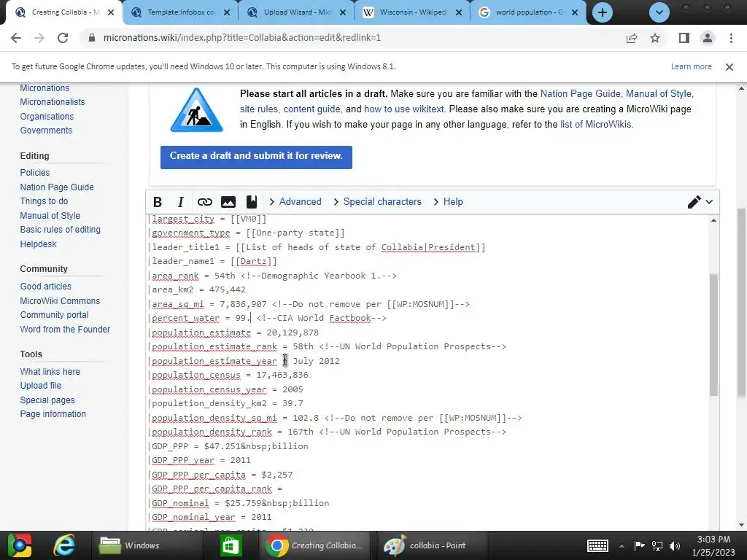Click Learn more about Chrome updates
Screen dimensions: 747x560
(x=692, y=66)
